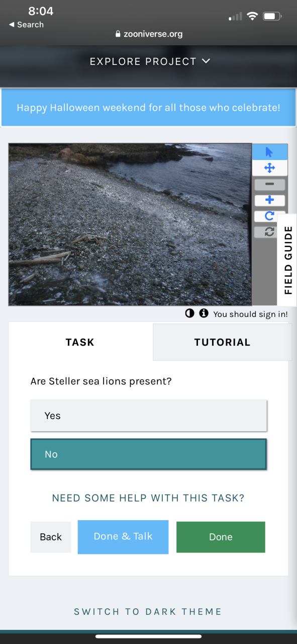
Task: Submit classification with Done button
Action: tap(221, 537)
